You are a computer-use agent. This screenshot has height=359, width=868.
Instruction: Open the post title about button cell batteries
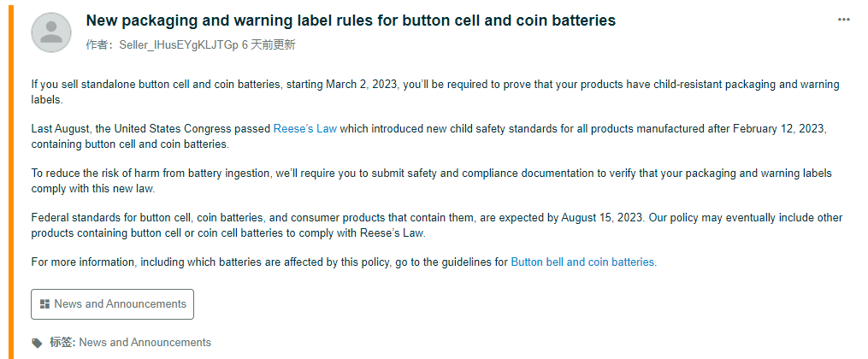(351, 21)
